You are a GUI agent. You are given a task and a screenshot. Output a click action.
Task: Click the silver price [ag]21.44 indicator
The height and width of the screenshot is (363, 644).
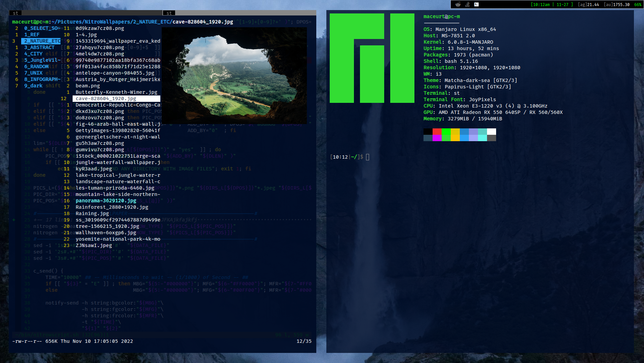coord(588,5)
